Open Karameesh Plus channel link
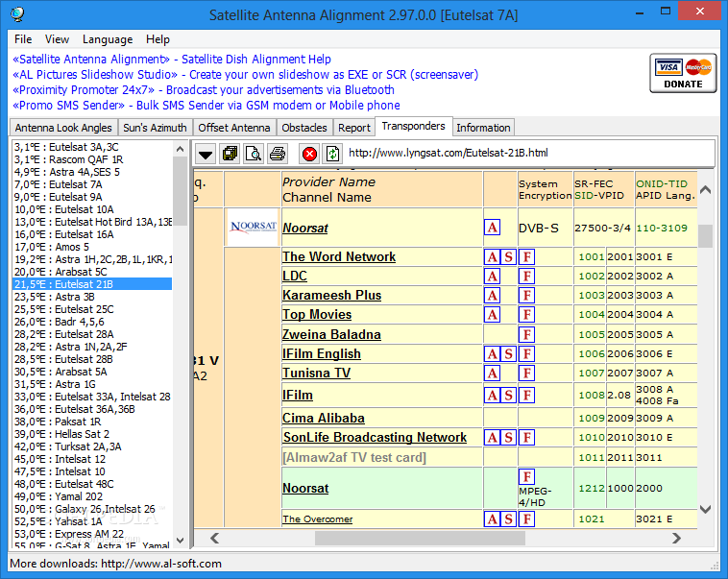This screenshot has height=579, width=728. (x=332, y=296)
